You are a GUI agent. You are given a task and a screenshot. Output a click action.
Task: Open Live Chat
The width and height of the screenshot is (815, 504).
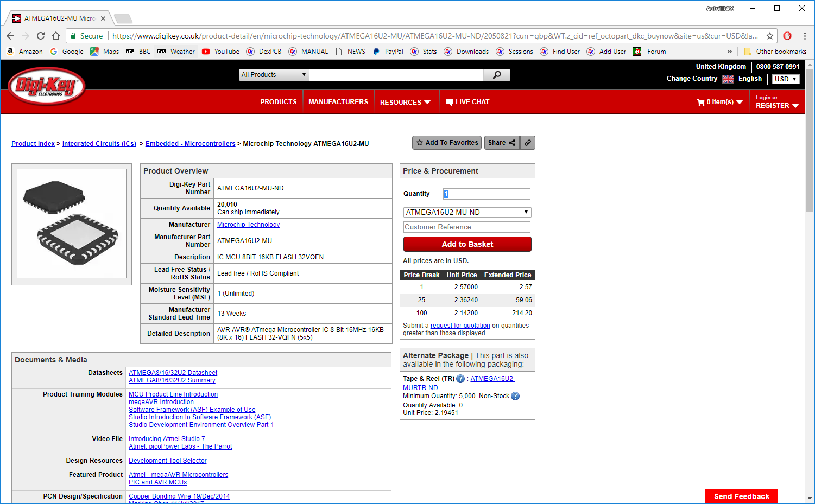[467, 102]
